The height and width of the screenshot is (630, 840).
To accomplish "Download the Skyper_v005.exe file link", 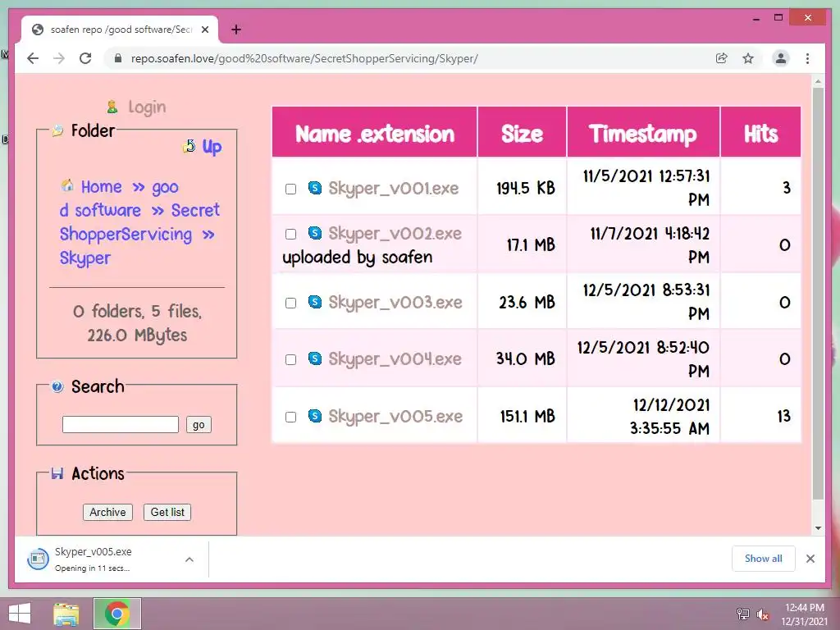I will 395,416.
